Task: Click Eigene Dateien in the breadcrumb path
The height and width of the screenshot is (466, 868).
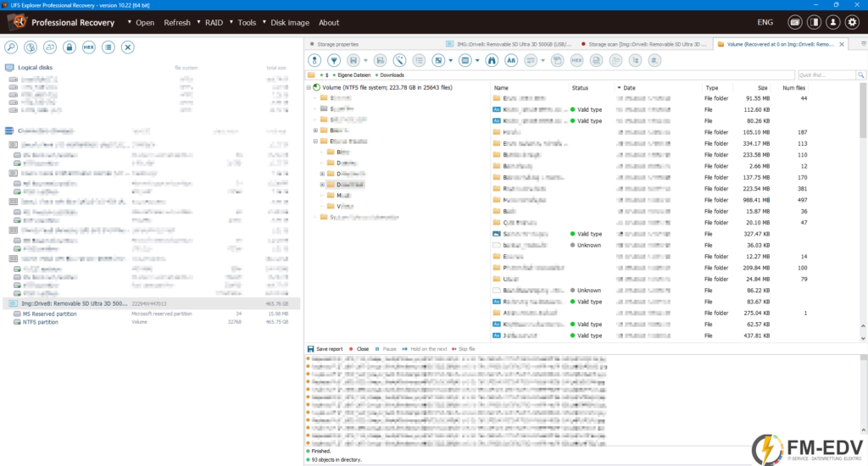Action: point(353,75)
